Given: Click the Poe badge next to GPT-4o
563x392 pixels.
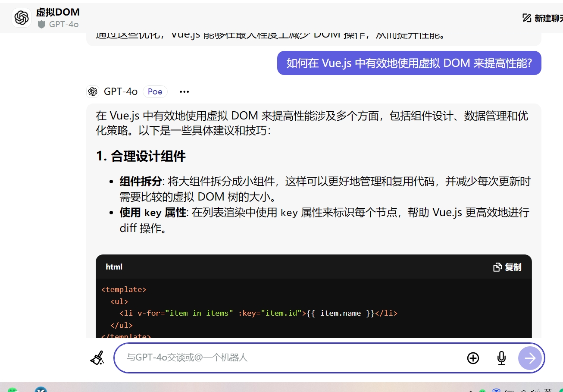Looking at the screenshot, I should click(155, 92).
